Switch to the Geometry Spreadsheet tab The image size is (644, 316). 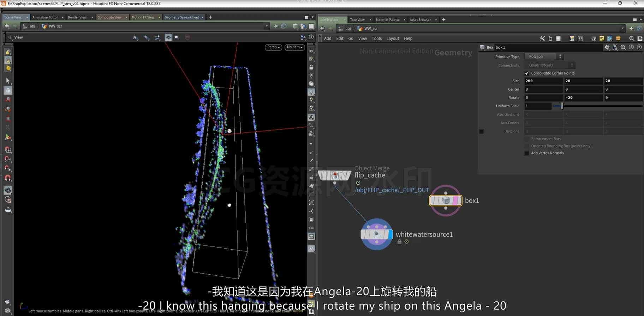(181, 17)
